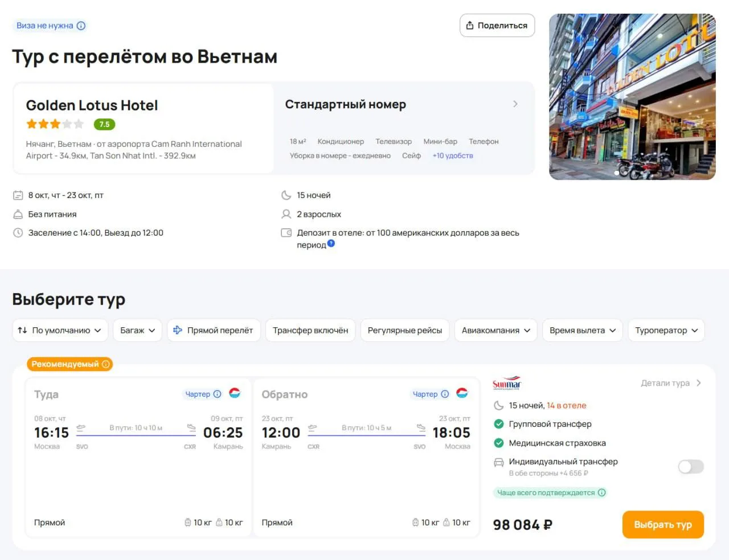Click the Обратно flight card heading
Image resolution: width=729 pixels, height=560 pixels.
pos(284,394)
